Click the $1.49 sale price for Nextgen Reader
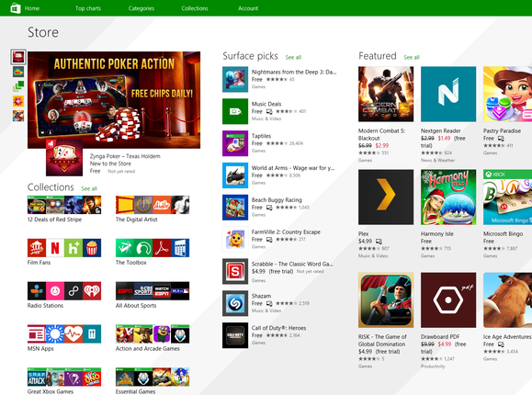Viewport: 532px width, 395px height. tap(444, 138)
